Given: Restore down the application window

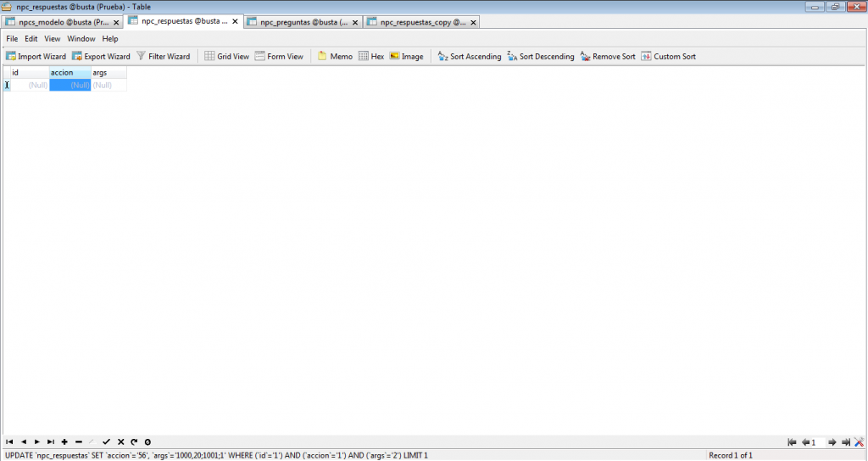Looking at the screenshot, I should click(x=835, y=7).
